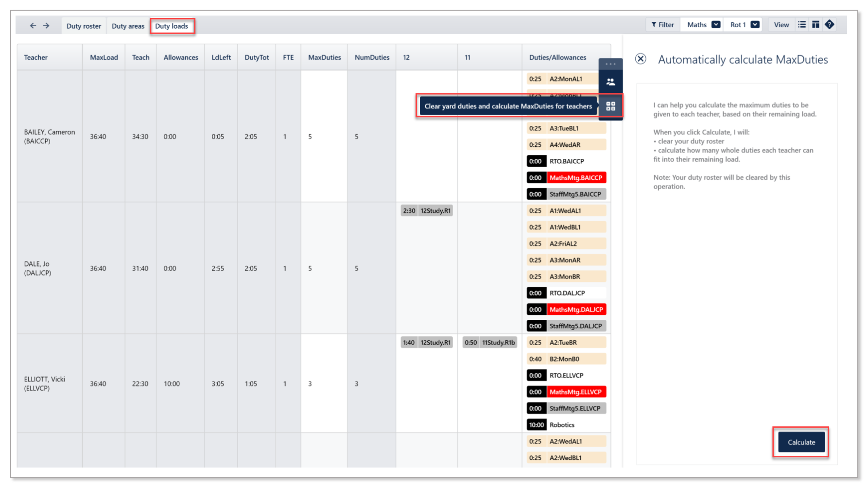Click the LdLeft column header
The image size is (868, 486).
(221, 57)
